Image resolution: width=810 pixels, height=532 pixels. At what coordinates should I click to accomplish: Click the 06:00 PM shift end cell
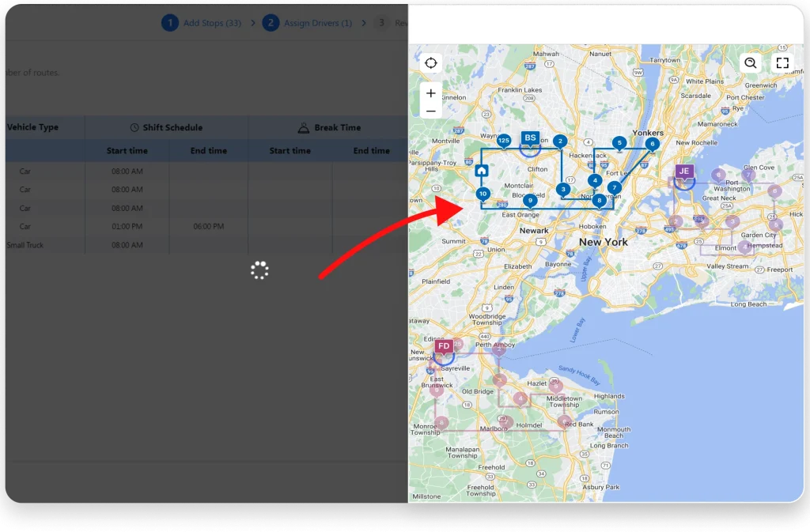click(209, 227)
